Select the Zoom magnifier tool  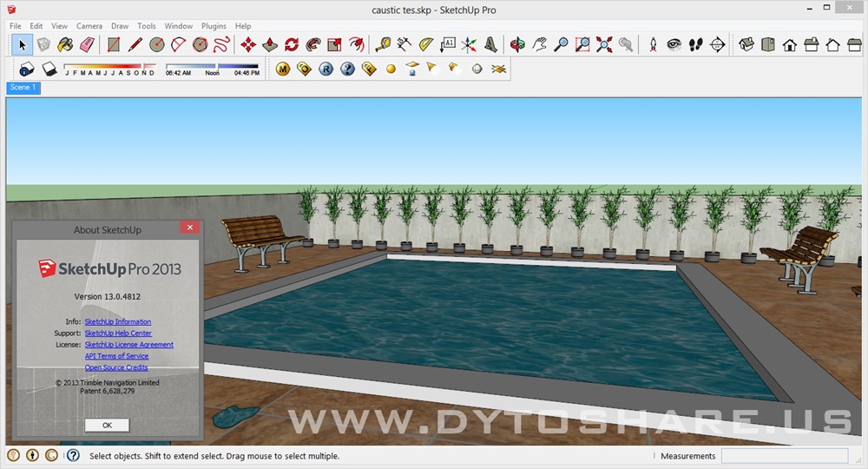pyautogui.click(x=561, y=45)
